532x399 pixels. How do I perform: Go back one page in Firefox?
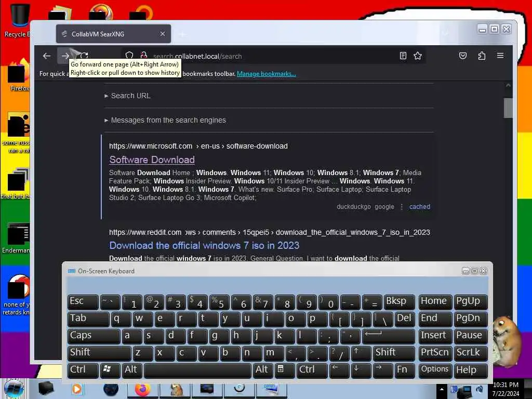coord(47,56)
